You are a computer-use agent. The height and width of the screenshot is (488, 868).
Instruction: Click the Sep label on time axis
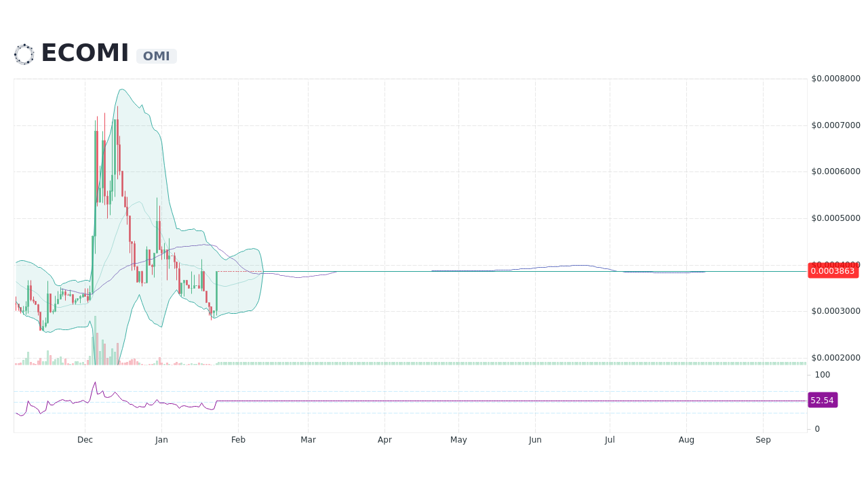tap(763, 440)
